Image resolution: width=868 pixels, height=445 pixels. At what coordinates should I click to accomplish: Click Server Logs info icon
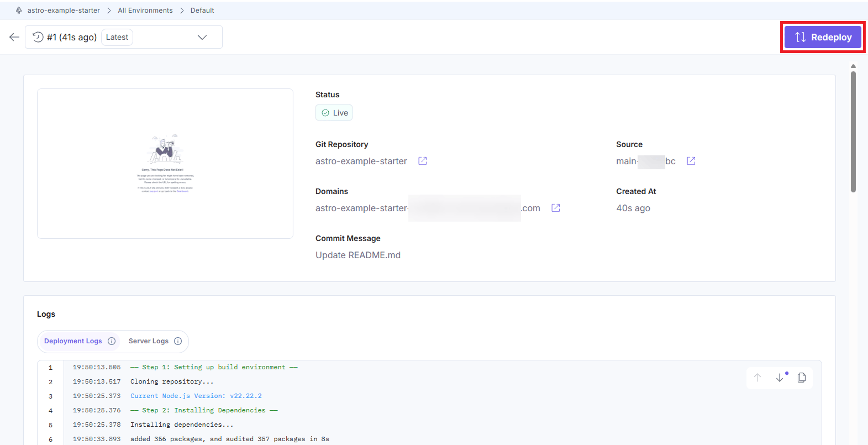(x=178, y=341)
